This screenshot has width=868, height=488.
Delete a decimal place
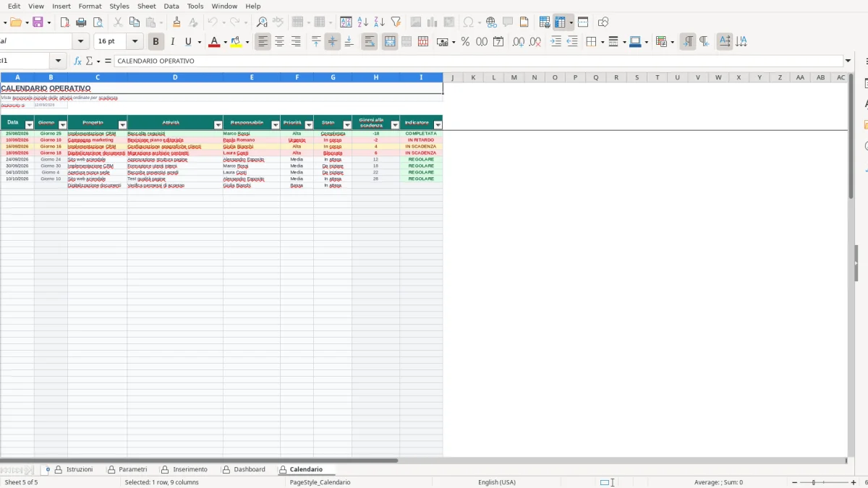[535, 42]
